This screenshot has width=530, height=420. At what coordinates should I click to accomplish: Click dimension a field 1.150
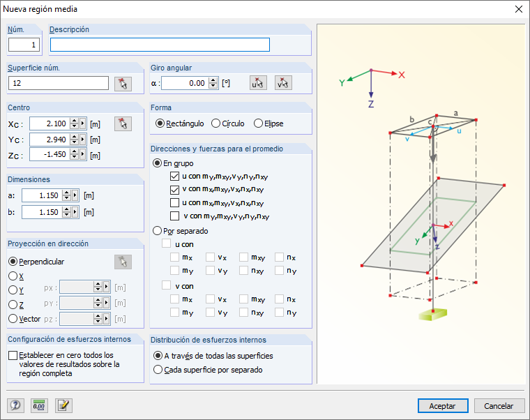(42, 195)
